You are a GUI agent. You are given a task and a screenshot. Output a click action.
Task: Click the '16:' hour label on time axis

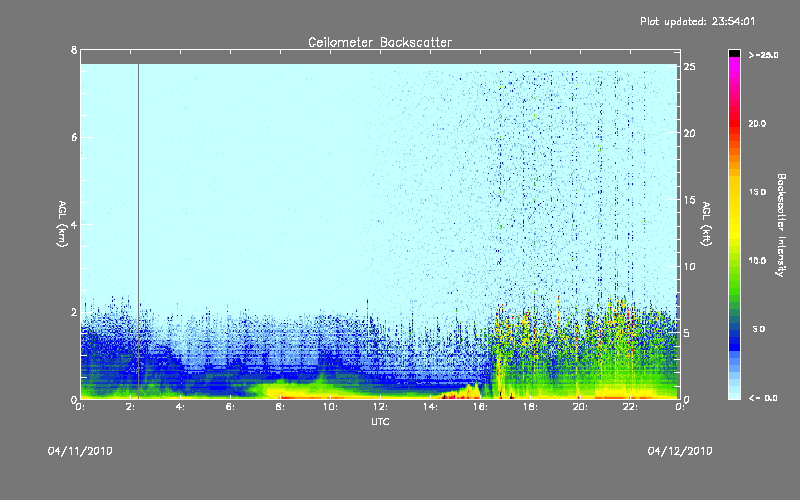[x=480, y=407]
